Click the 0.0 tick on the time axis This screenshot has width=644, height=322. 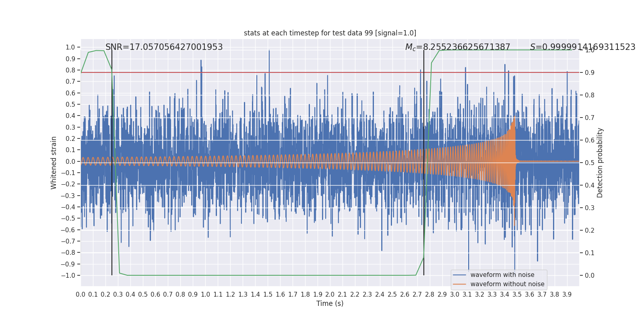(80, 295)
